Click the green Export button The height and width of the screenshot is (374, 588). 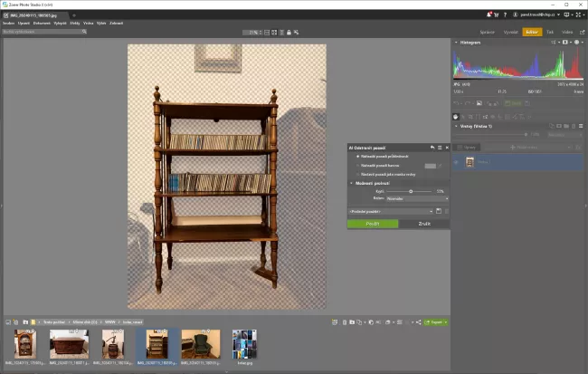434,322
